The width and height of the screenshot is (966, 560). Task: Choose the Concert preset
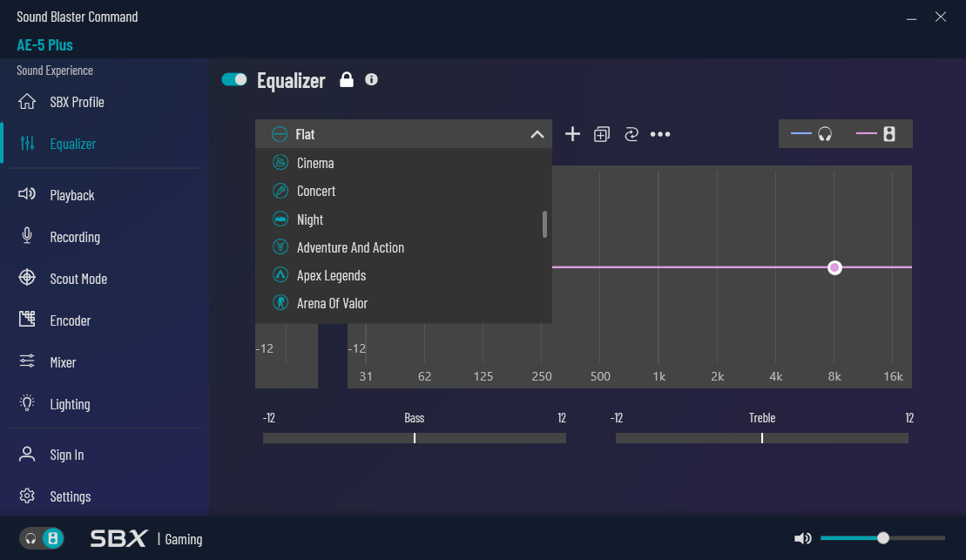click(x=403, y=191)
